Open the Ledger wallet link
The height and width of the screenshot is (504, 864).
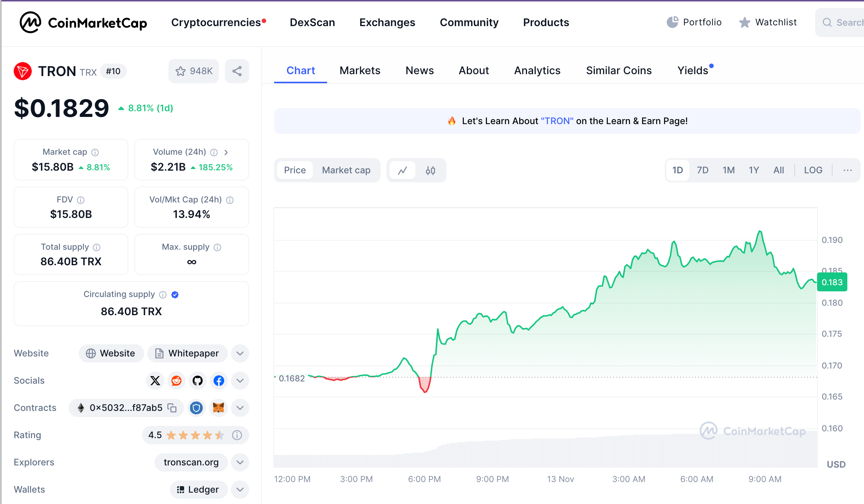tap(199, 490)
